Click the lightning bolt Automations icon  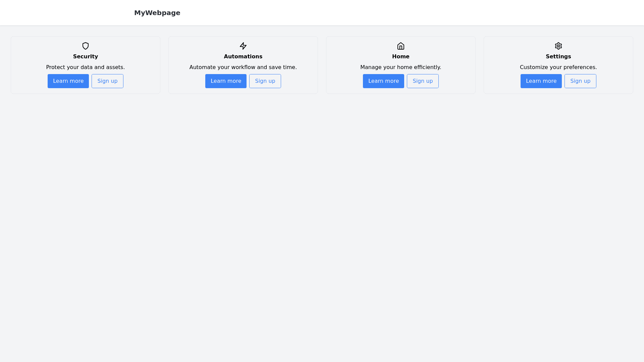tap(243, 46)
